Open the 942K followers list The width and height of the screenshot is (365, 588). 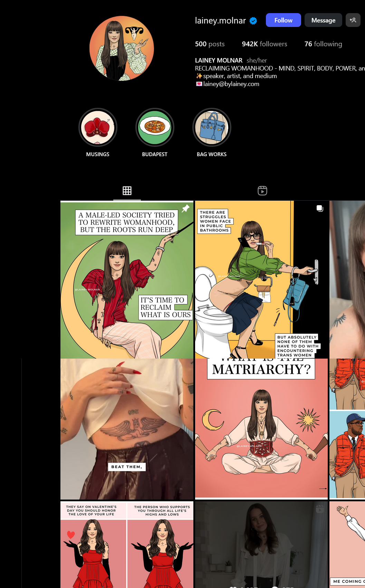point(265,44)
